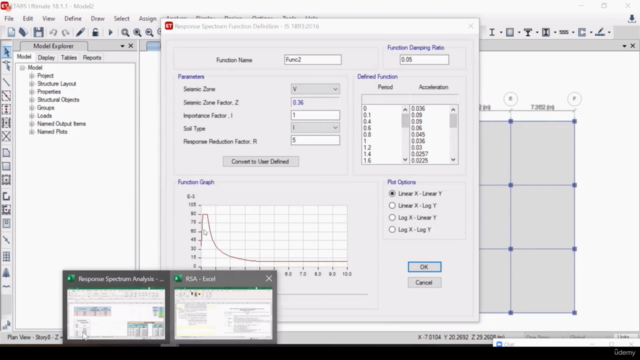The width and height of the screenshot is (640, 360).
Task: Close the Model Explorer panel
Action: point(131,46)
